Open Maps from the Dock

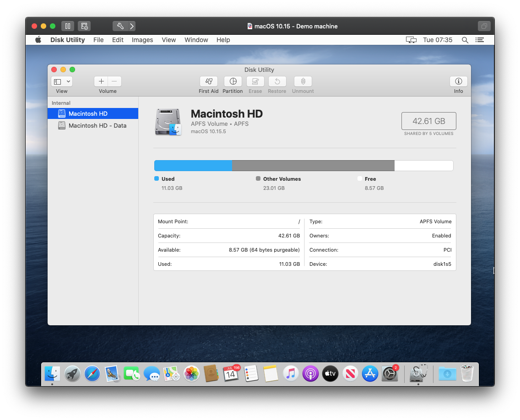(172, 374)
